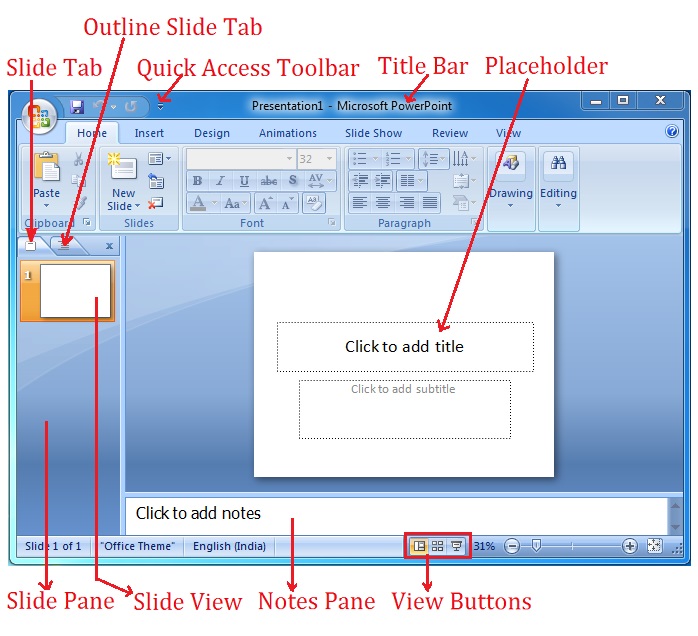Image resolution: width=698 pixels, height=636 pixels.
Task: Toggle text Shadow with the S button
Action: [292, 180]
